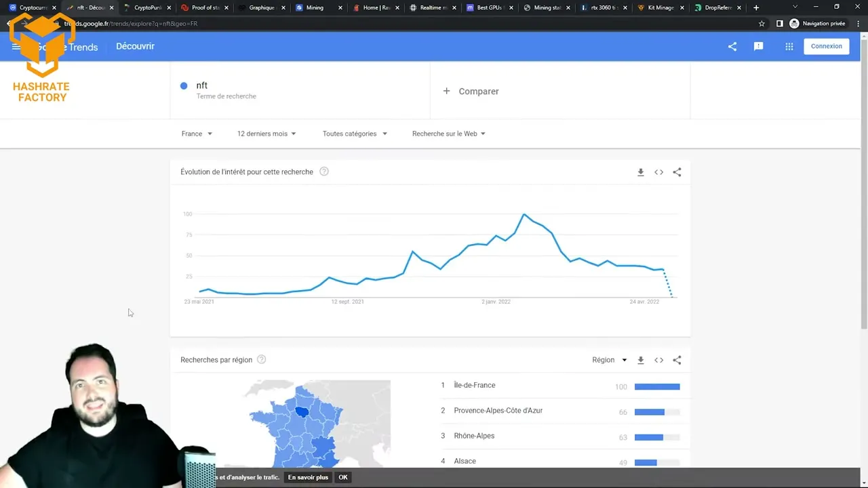Share the "Évolution de l'intérêt" chart
Screen dimensions: 868x488
point(677,172)
